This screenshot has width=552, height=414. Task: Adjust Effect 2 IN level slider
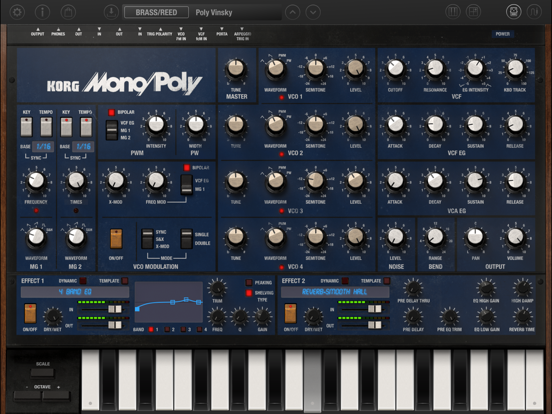[375, 309]
